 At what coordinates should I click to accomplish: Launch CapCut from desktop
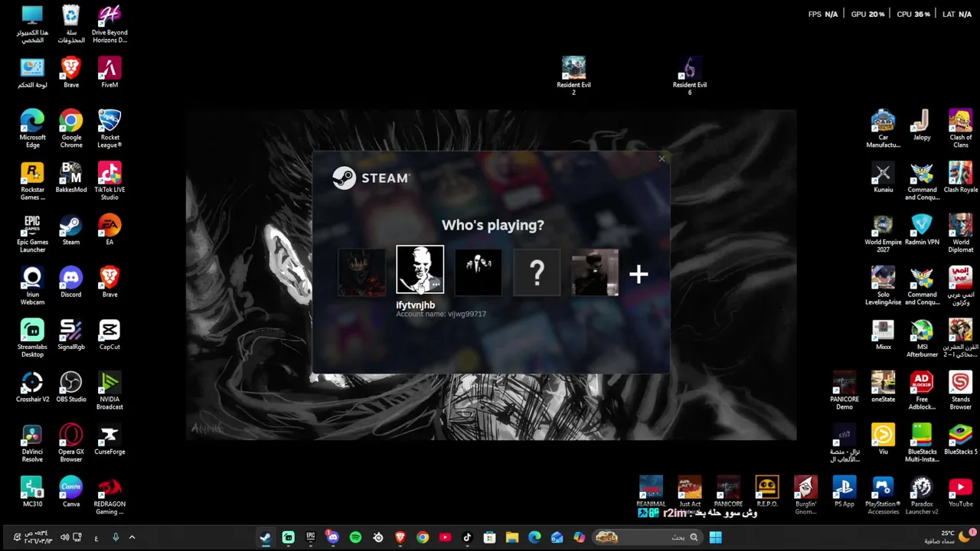point(109,334)
